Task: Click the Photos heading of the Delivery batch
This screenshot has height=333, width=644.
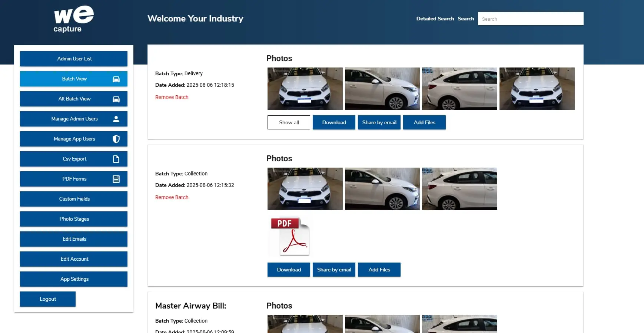Action: tap(279, 58)
